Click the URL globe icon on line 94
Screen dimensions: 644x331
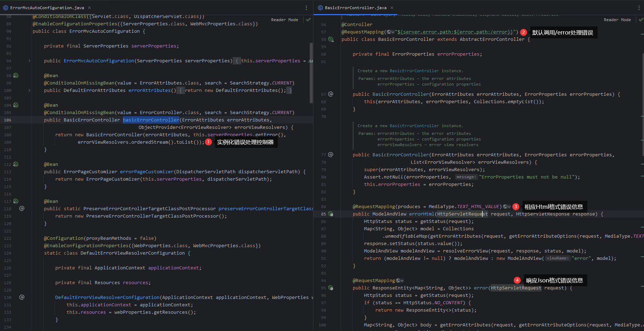click(398, 281)
